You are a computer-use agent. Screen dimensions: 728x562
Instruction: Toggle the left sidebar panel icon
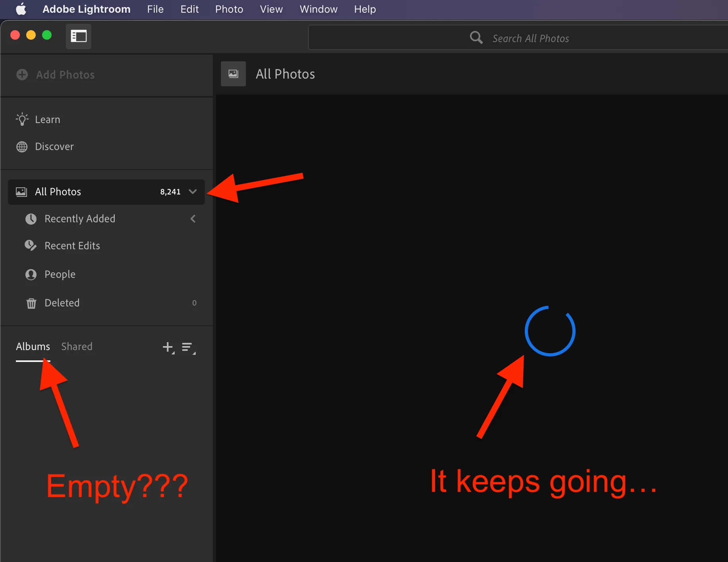click(x=79, y=37)
